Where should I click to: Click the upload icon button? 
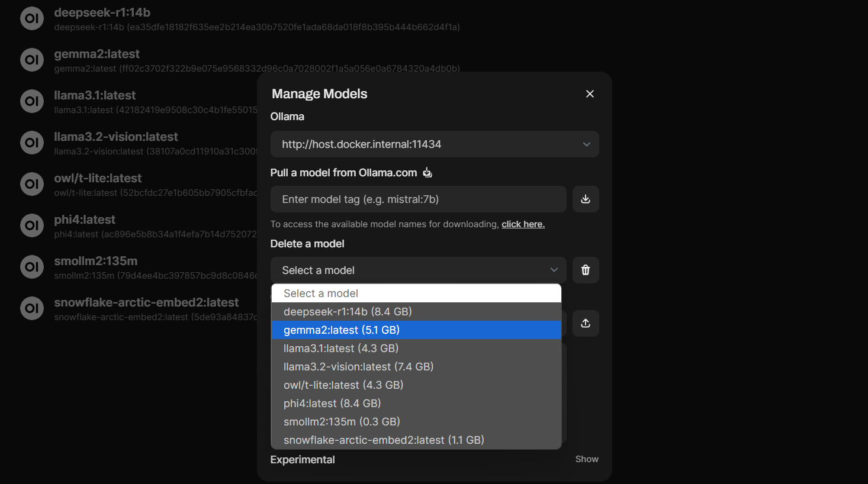pyautogui.click(x=585, y=323)
